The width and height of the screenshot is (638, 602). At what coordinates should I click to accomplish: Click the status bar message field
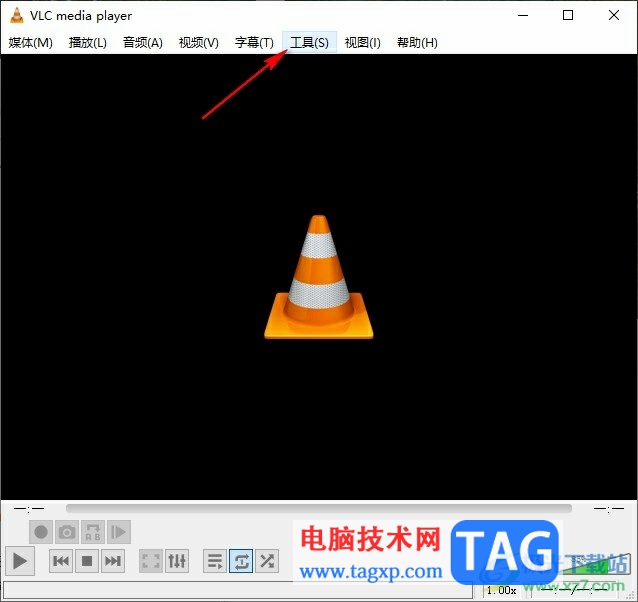point(238,590)
